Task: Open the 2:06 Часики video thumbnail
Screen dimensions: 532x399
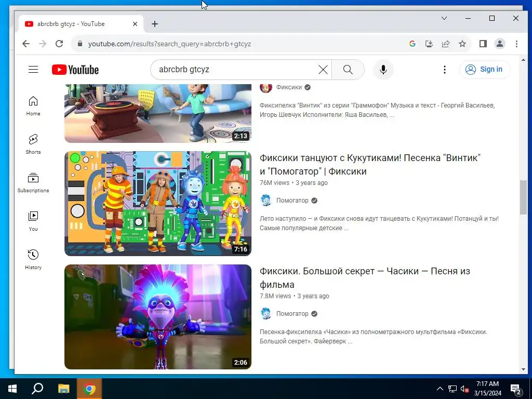Action: (x=158, y=317)
